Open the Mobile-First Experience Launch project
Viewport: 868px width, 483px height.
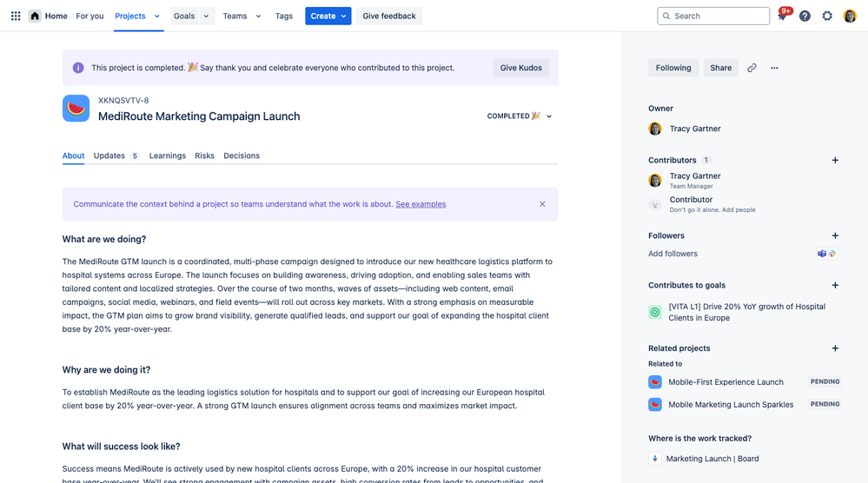pyautogui.click(x=726, y=382)
